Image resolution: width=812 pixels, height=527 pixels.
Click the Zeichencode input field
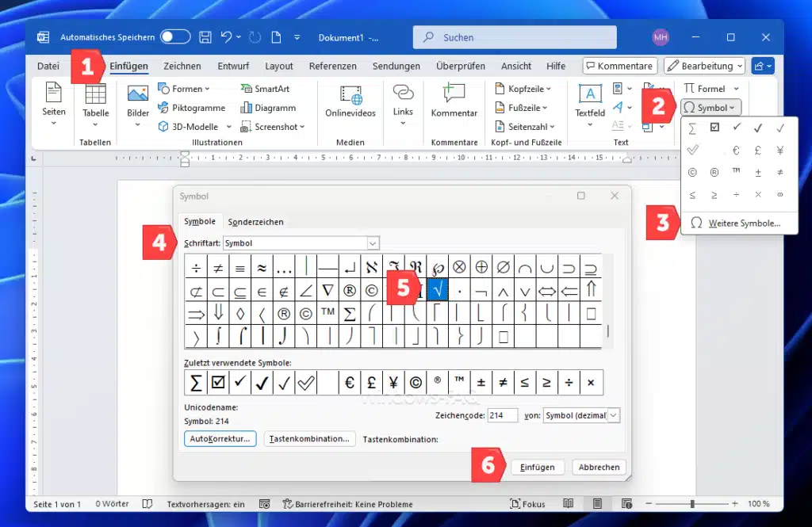502,415
